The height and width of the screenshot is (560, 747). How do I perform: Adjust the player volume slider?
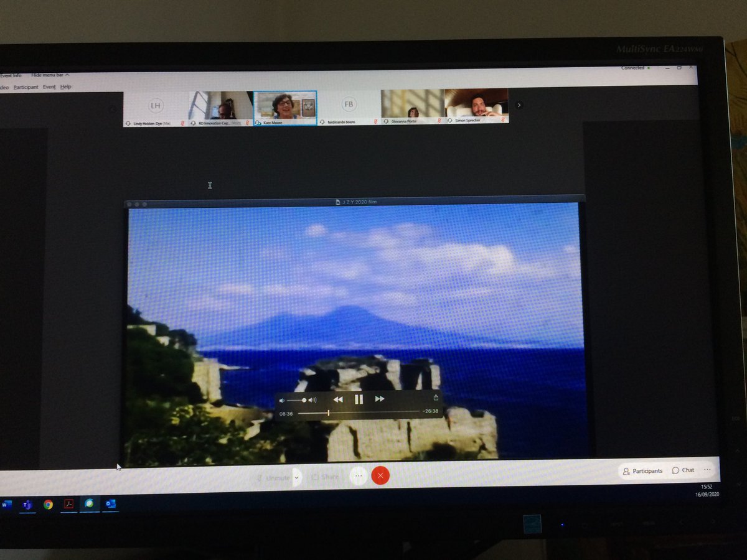[296, 400]
